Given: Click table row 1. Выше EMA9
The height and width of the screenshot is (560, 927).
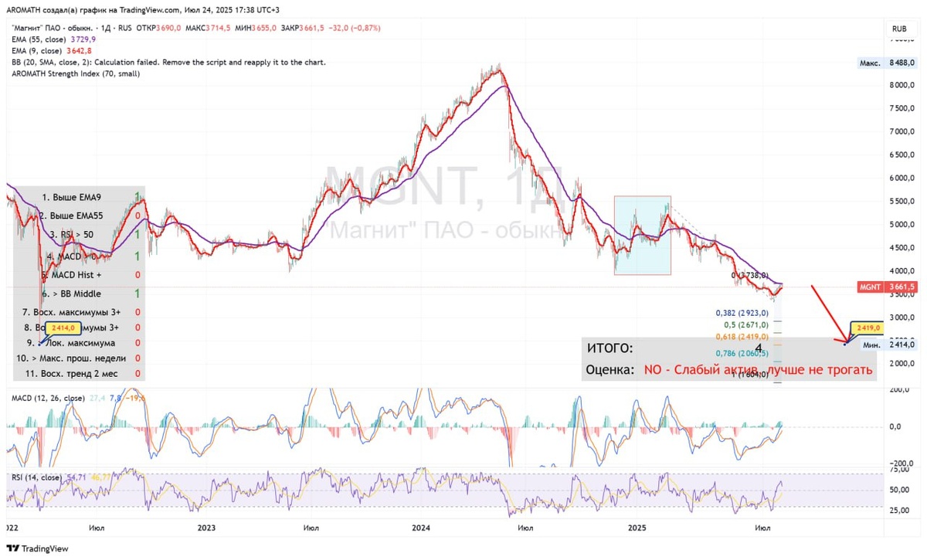Looking at the screenshot, I should [x=79, y=197].
